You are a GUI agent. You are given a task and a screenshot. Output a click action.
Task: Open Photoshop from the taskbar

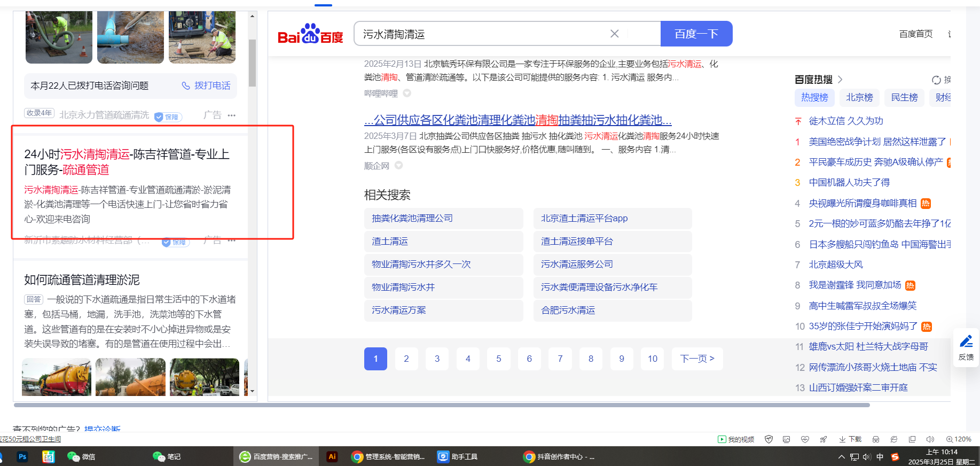22,457
